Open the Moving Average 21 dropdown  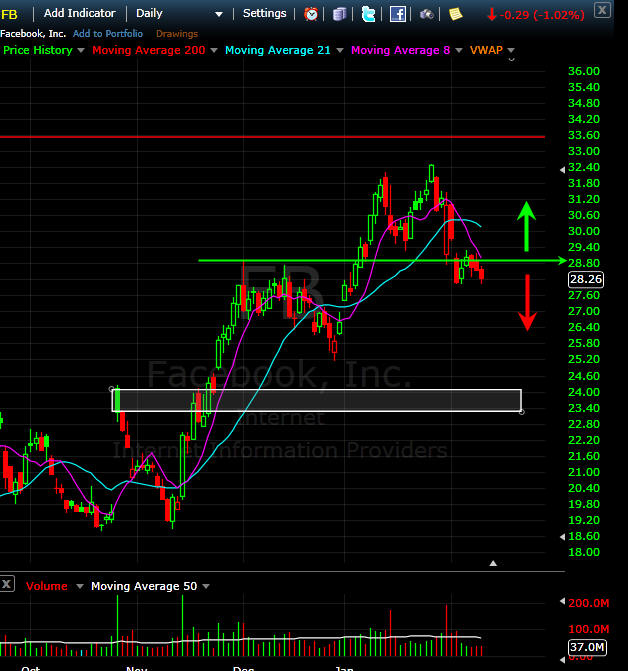(339, 51)
